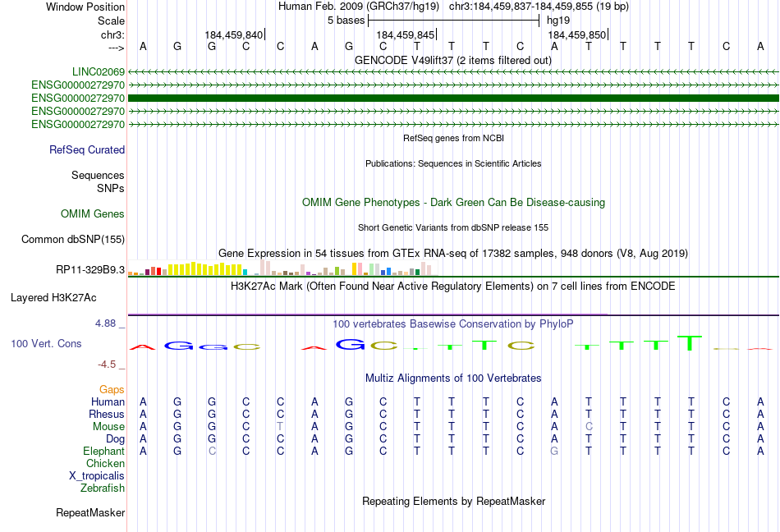Click the Human Feb. 2009 (GRCh37/hg19) text
The height and width of the screenshot is (532, 780).
359,7
